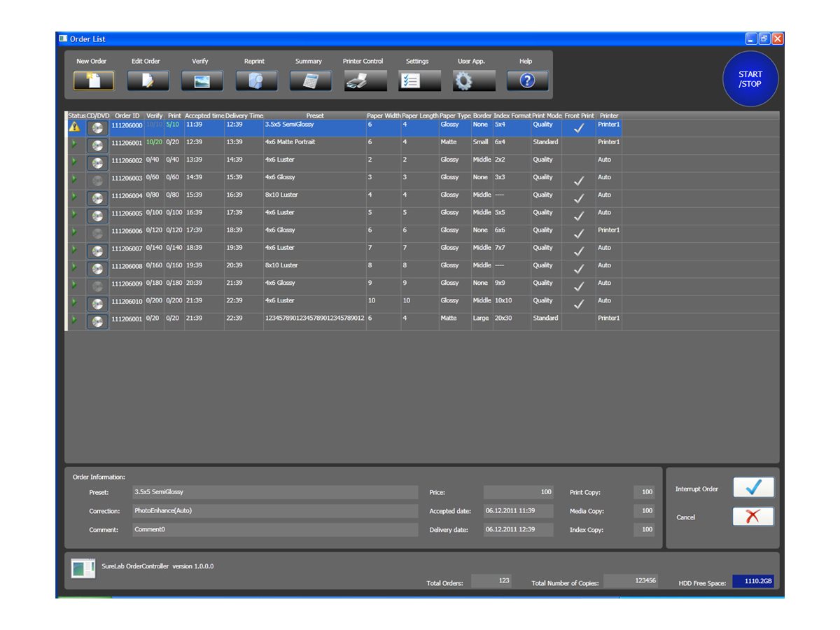Viewport: 840px width, 630px height.
Task: Launch User App. from the toolbar
Action: tap(472, 80)
